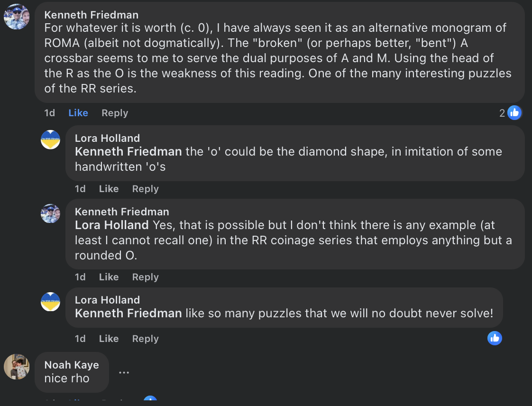Click like reaction icon on puzzles reply
This screenshot has width=532, height=406.
495,338
